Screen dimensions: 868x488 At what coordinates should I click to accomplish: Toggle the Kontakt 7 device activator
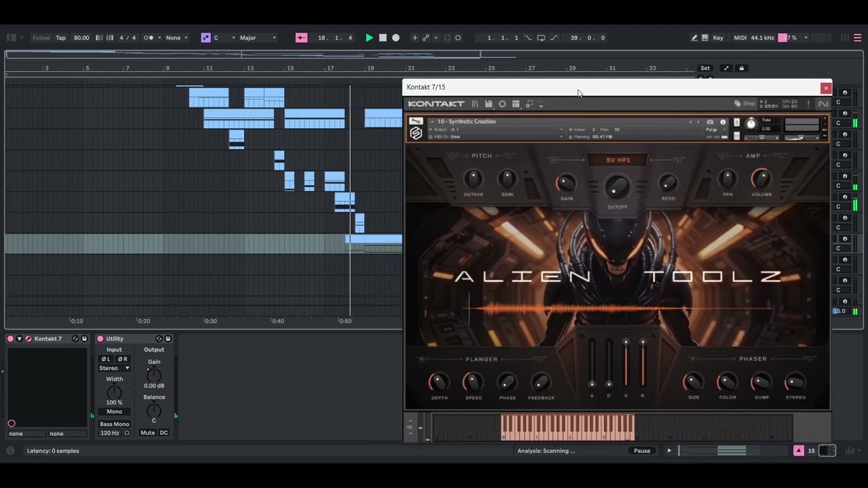[10, 339]
